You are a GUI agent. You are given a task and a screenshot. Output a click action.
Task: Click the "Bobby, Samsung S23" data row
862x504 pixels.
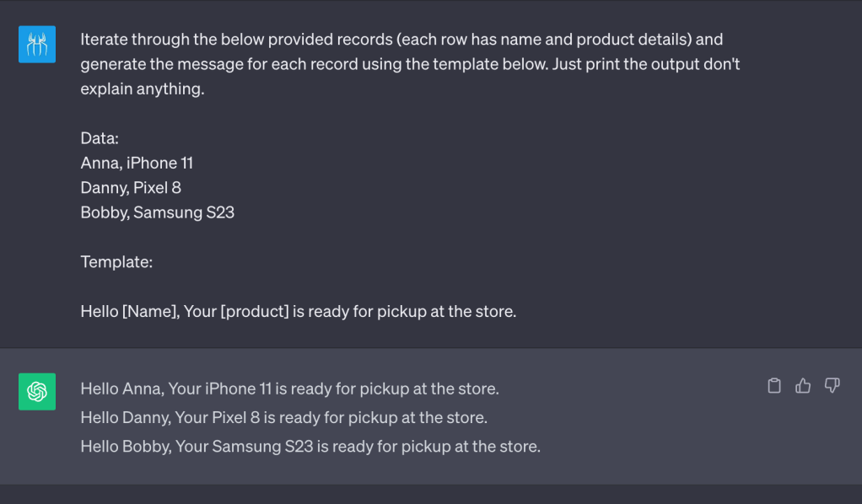pos(157,212)
